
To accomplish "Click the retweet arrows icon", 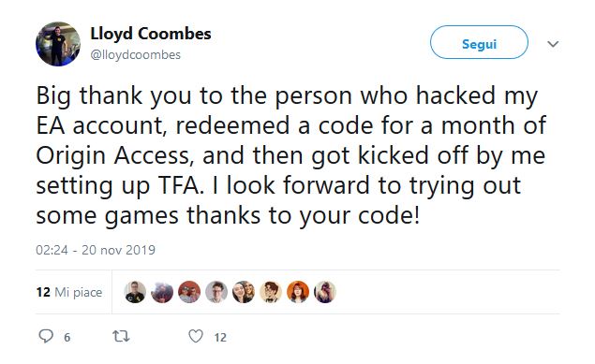I will 122,336.
